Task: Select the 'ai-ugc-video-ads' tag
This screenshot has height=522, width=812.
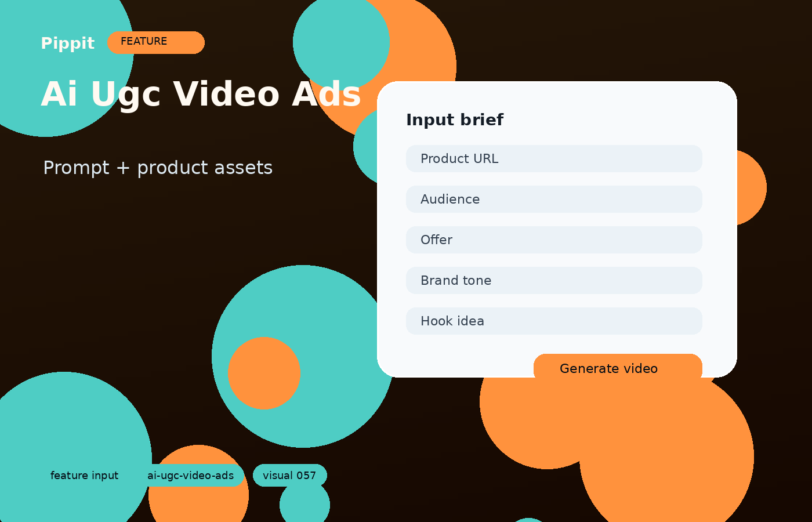Action: pyautogui.click(x=191, y=475)
